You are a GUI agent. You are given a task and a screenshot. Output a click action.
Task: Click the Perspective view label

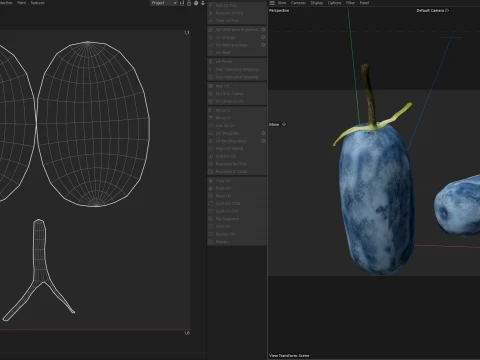[x=279, y=11]
